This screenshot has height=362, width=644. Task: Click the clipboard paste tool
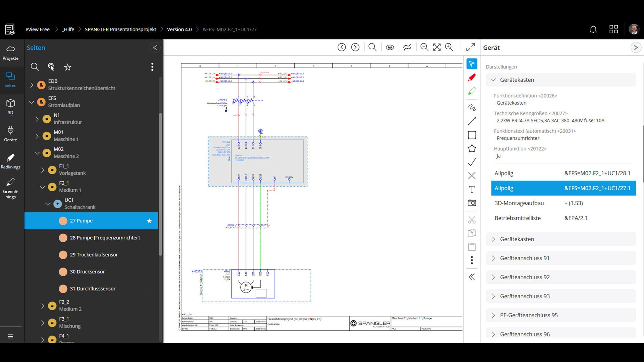coord(472,247)
